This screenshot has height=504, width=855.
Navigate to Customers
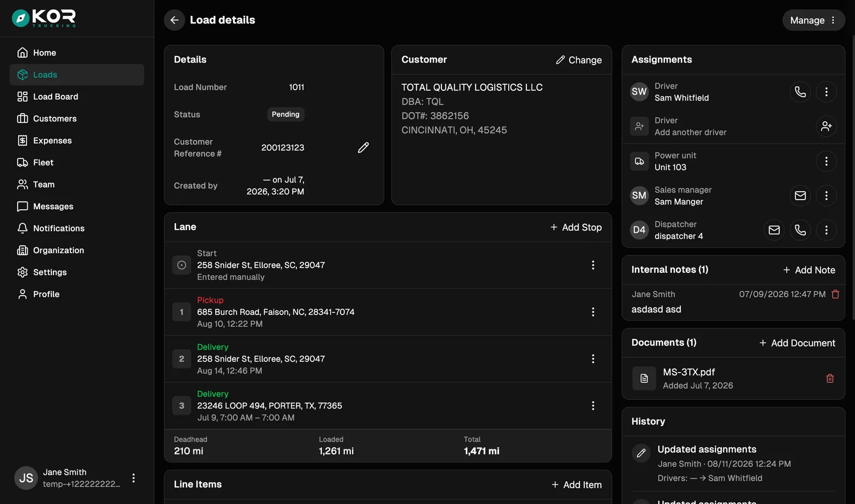[77, 119]
